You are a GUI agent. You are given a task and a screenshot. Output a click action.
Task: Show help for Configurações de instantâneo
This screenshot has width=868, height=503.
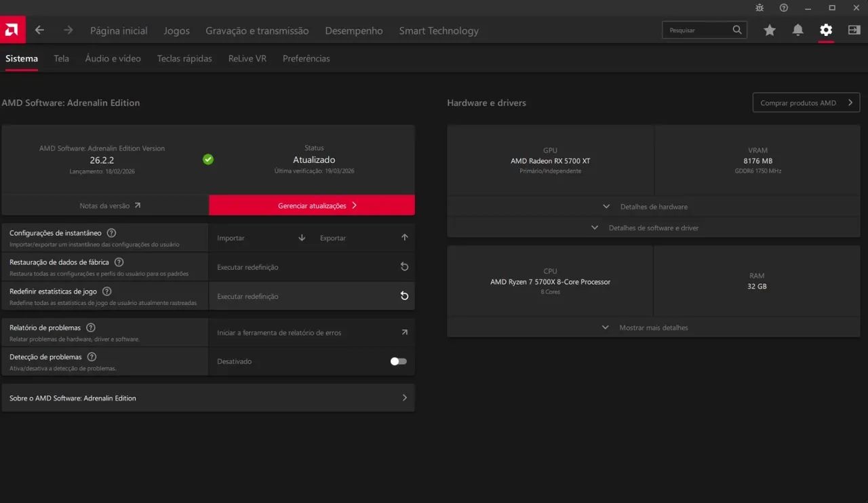click(x=111, y=233)
